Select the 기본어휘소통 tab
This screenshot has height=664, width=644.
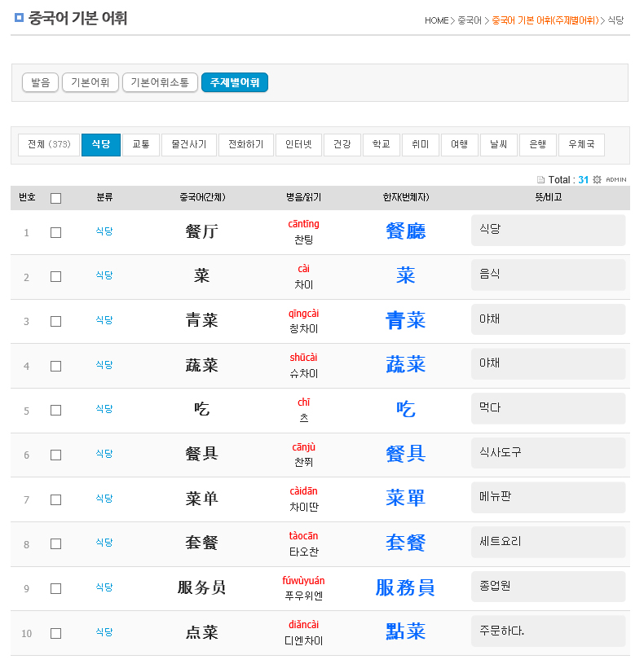160,82
